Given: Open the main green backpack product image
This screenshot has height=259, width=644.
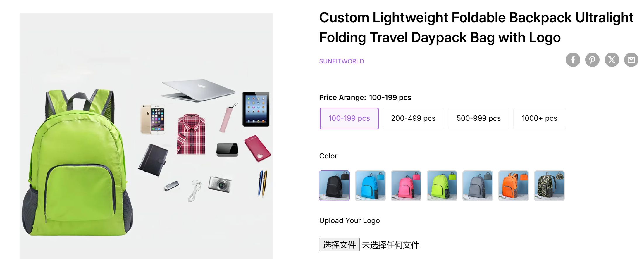Looking at the screenshot, I should 146,136.
